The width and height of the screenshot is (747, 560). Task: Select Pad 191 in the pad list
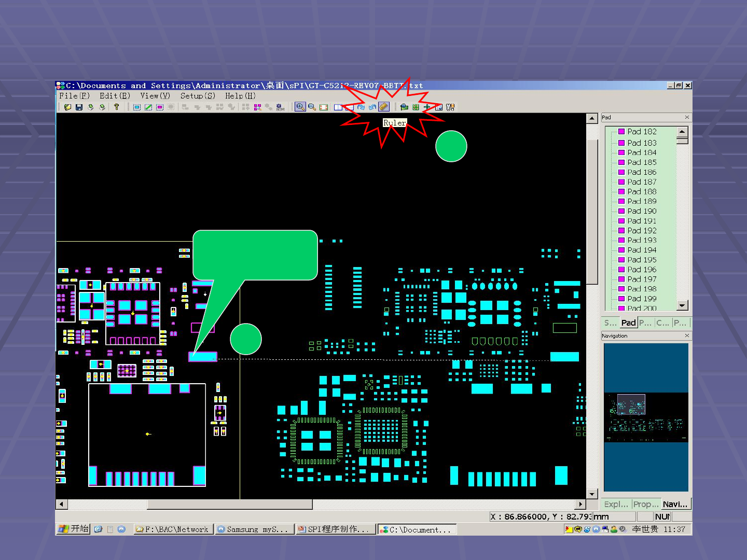pos(642,221)
